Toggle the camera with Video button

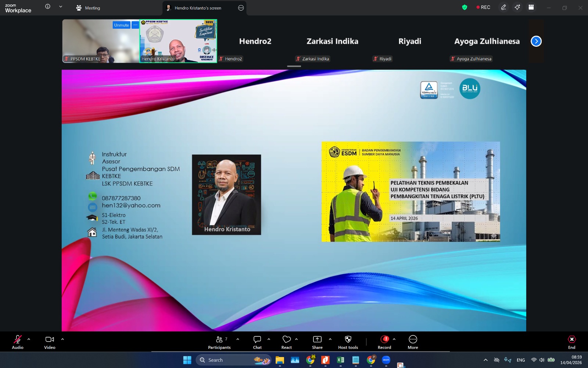pos(50,342)
